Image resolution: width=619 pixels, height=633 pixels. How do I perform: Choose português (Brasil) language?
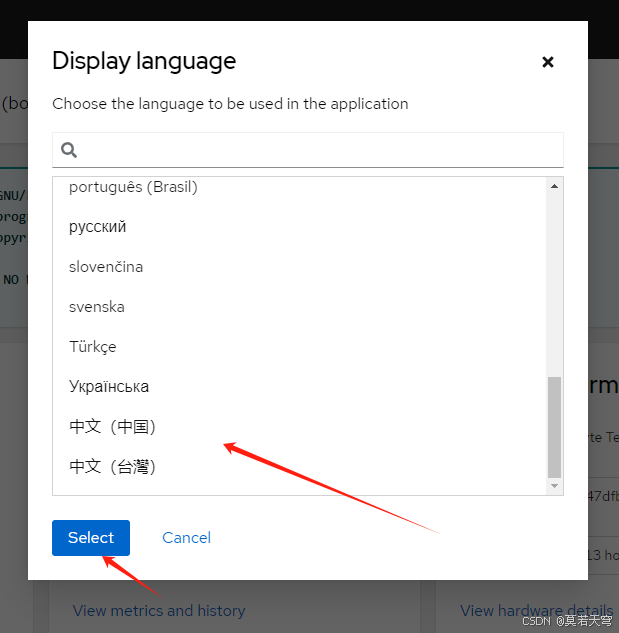[300, 187]
